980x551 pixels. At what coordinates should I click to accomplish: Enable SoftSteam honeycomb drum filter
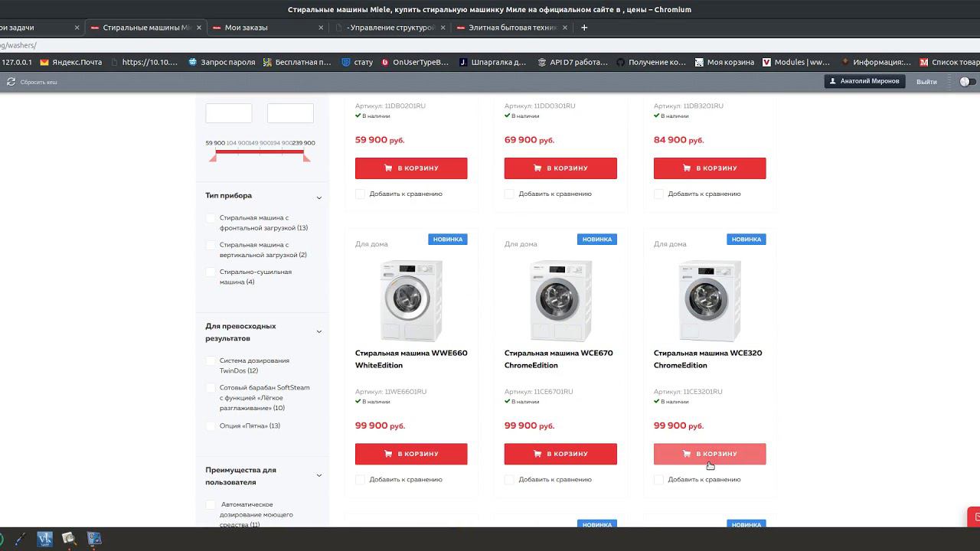coord(211,388)
